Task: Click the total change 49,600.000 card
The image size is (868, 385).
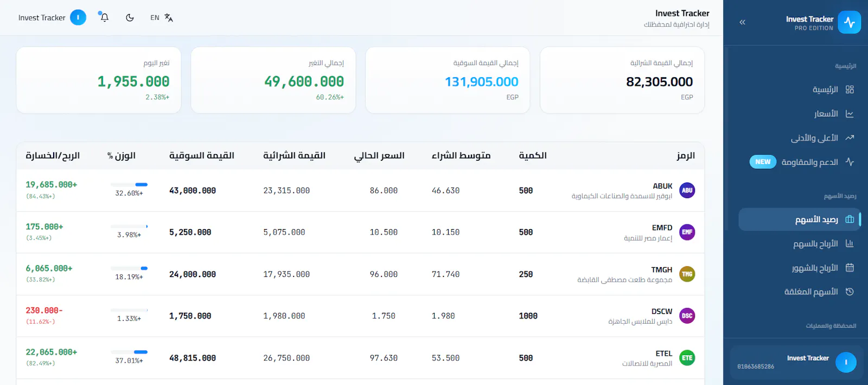Action: 273,80
